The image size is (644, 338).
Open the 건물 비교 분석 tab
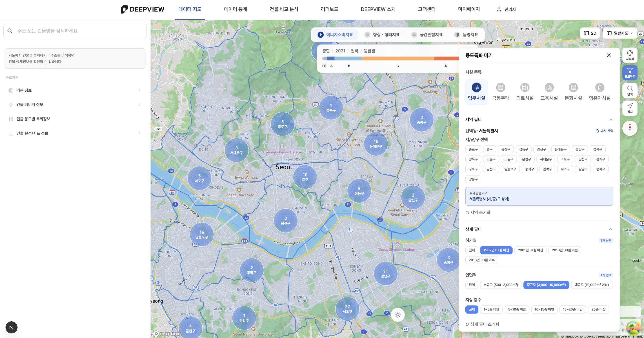[x=284, y=9]
